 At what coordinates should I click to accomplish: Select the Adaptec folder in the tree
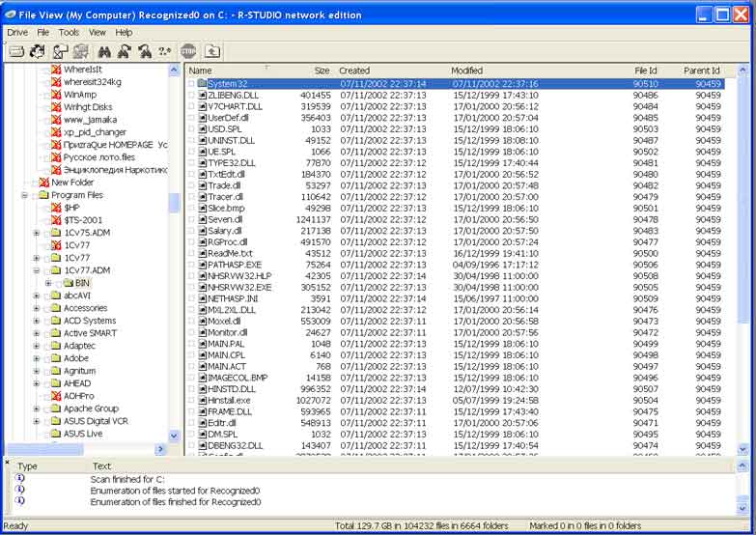click(79, 346)
